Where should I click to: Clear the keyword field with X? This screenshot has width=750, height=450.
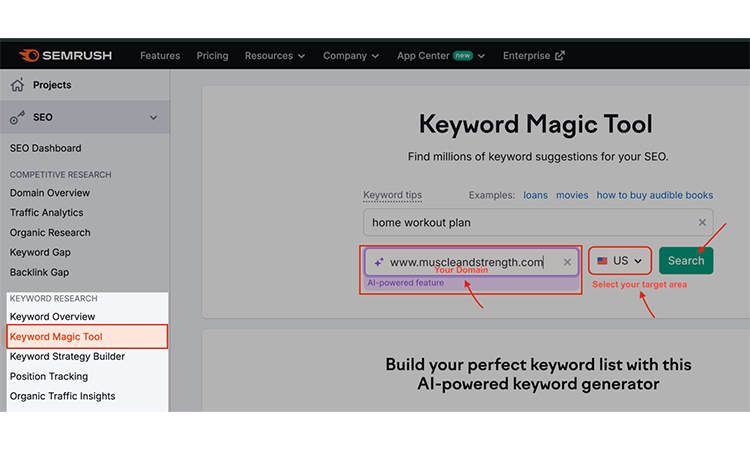point(702,222)
